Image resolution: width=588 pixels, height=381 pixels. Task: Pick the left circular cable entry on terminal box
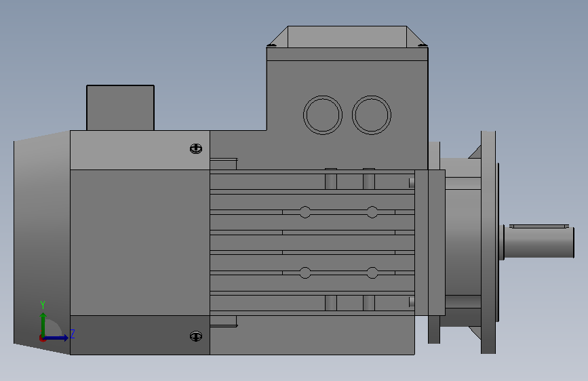click(323, 115)
